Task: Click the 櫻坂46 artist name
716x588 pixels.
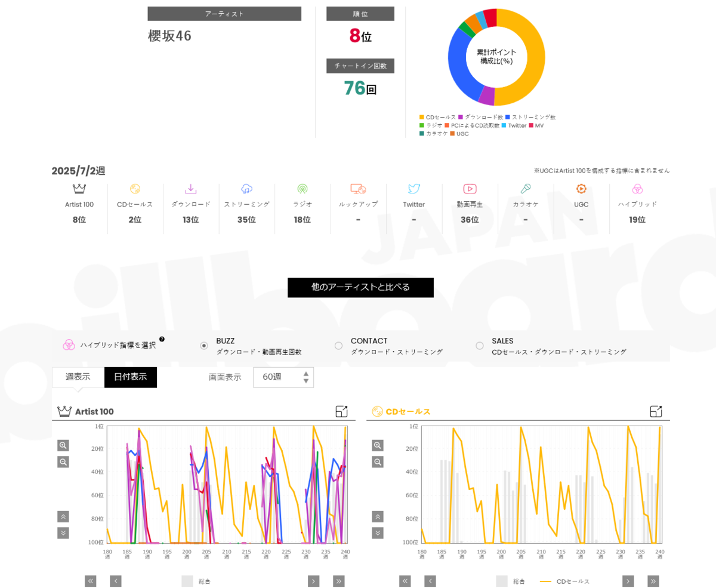Action: 170,36
